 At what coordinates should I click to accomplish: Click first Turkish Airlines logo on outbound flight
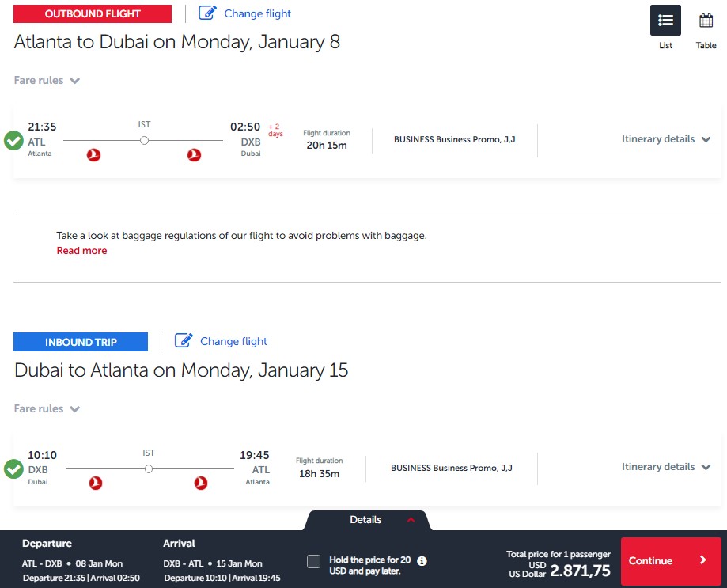[x=93, y=155]
